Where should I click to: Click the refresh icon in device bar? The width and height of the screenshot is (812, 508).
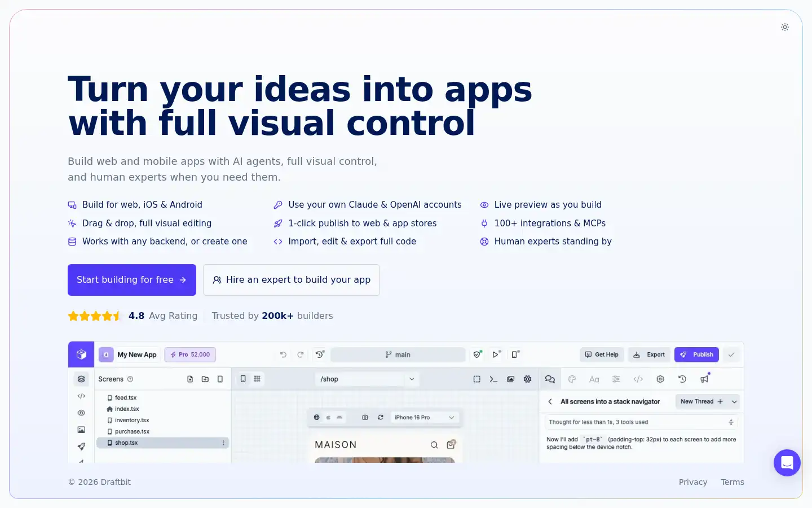click(381, 418)
